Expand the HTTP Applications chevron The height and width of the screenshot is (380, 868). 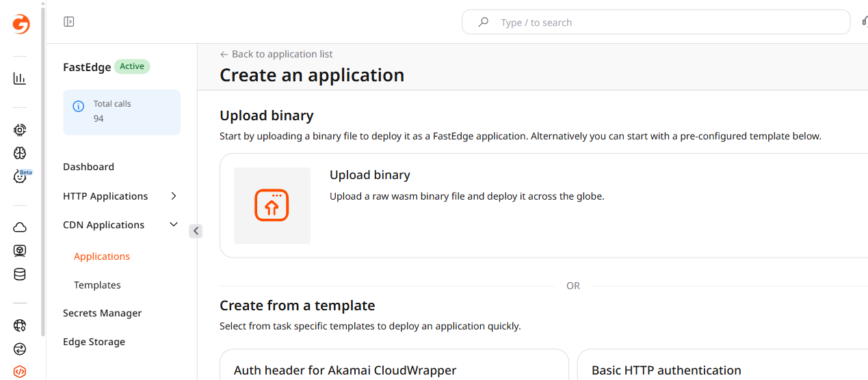[174, 196]
